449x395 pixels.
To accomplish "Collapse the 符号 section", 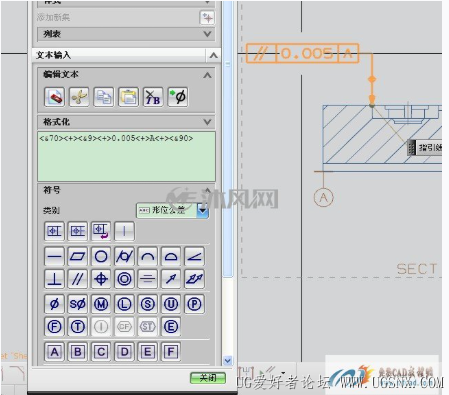I will pos(207,190).
